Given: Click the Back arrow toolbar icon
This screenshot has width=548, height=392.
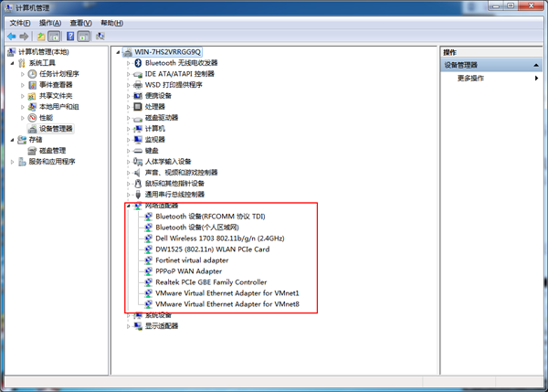Looking at the screenshot, I should (x=10, y=36).
